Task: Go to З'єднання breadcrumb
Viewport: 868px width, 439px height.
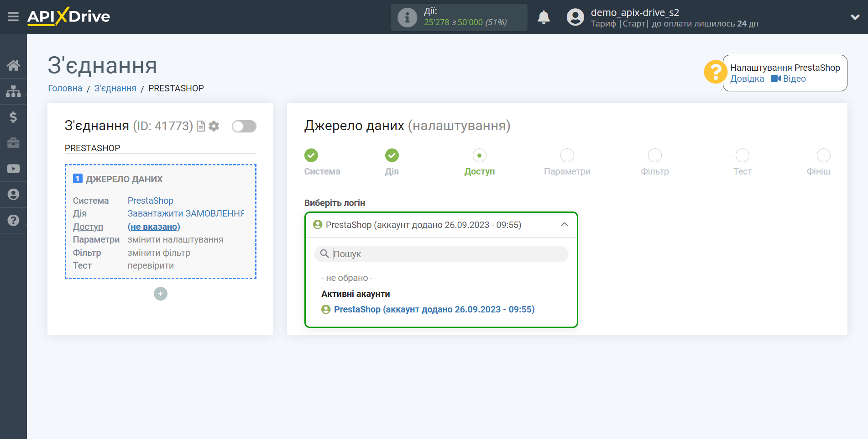Action: tap(115, 88)
